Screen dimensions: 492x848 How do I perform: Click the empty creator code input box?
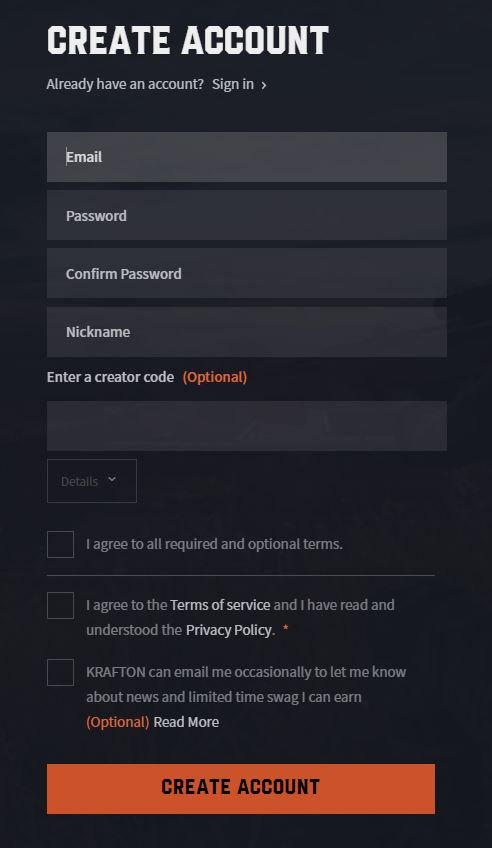point(247,426)
